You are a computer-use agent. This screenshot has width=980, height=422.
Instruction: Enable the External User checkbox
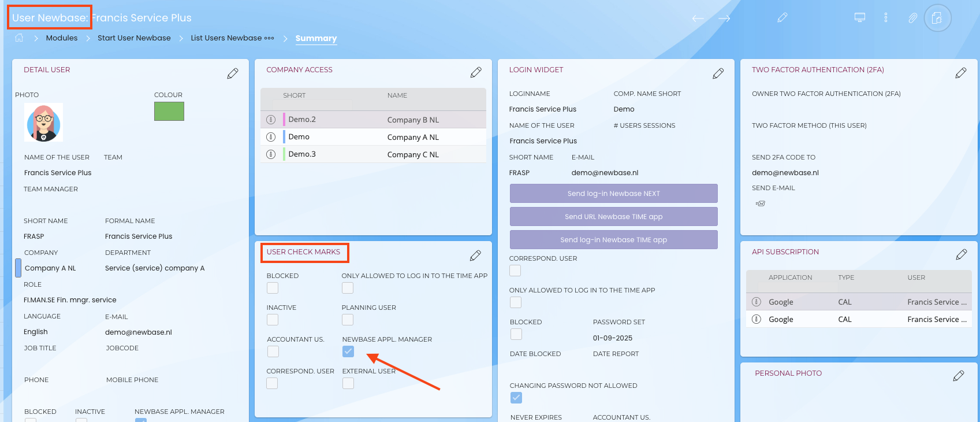click(348, 383)
